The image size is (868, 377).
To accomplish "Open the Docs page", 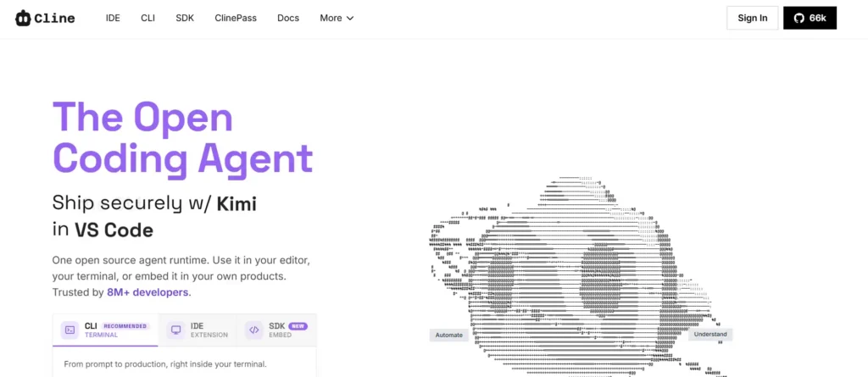I will point(288,18).
